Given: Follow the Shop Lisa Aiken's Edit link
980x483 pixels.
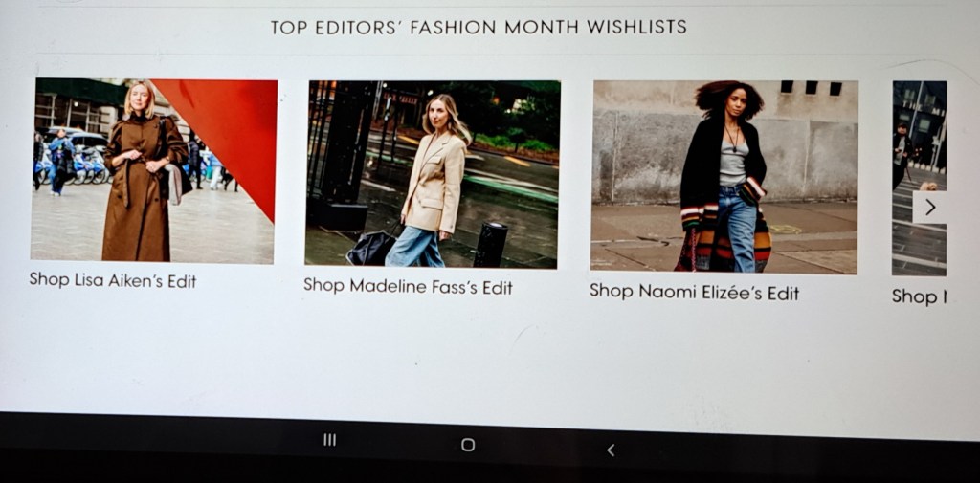Looking at the screenshot, I should (113, 280).
